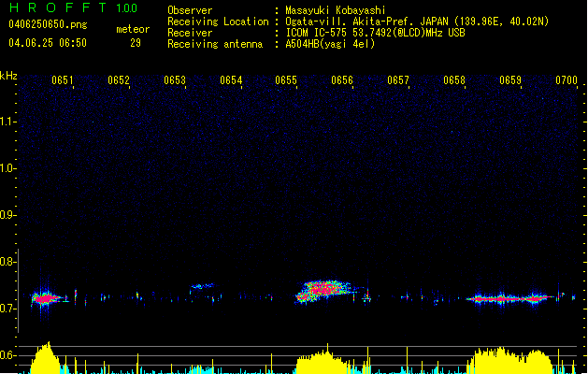Click the 0659 time marker
Screen dimensions: 588x374
click(x=510, y=80)
